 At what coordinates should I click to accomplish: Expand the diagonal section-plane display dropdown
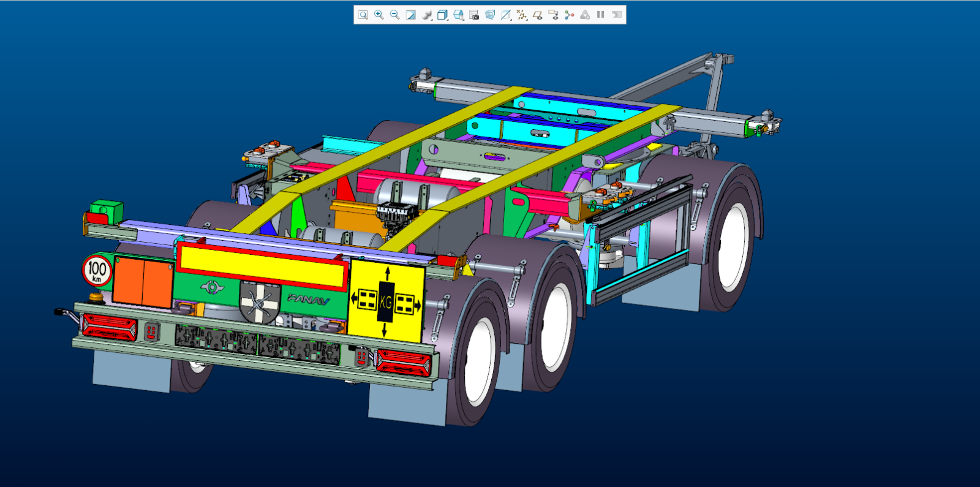(x=506, y=15)
